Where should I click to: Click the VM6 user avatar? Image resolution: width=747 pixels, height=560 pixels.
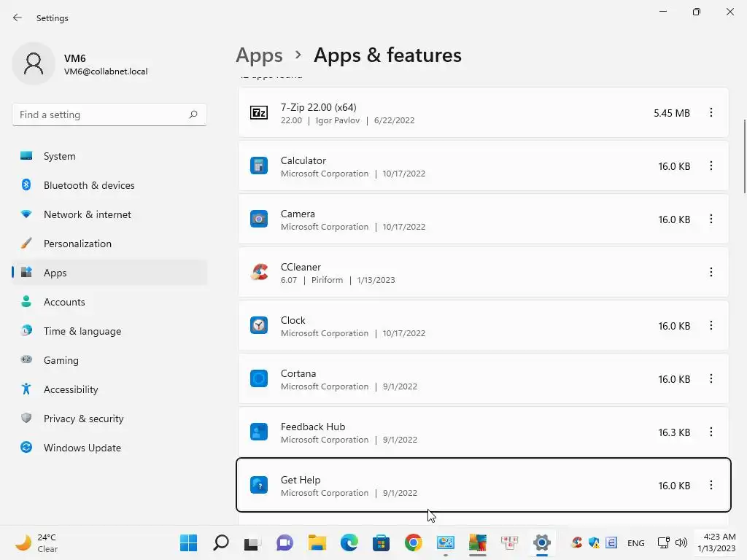pos(34,63)
